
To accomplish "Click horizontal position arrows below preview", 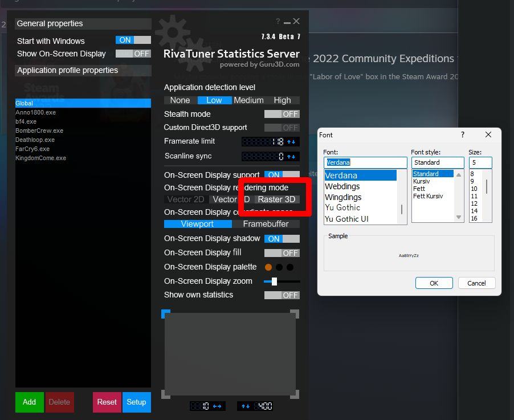I will [x=217, y=406].
